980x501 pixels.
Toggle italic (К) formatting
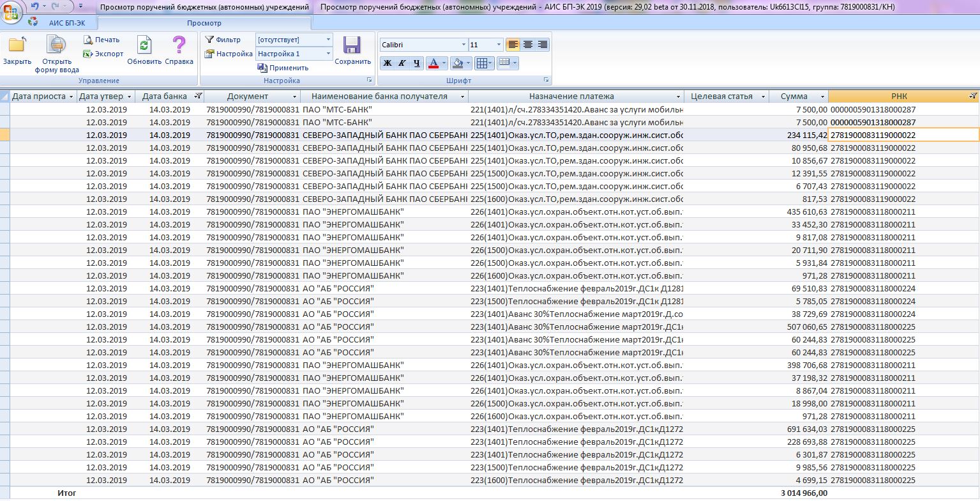coord(402,63)
